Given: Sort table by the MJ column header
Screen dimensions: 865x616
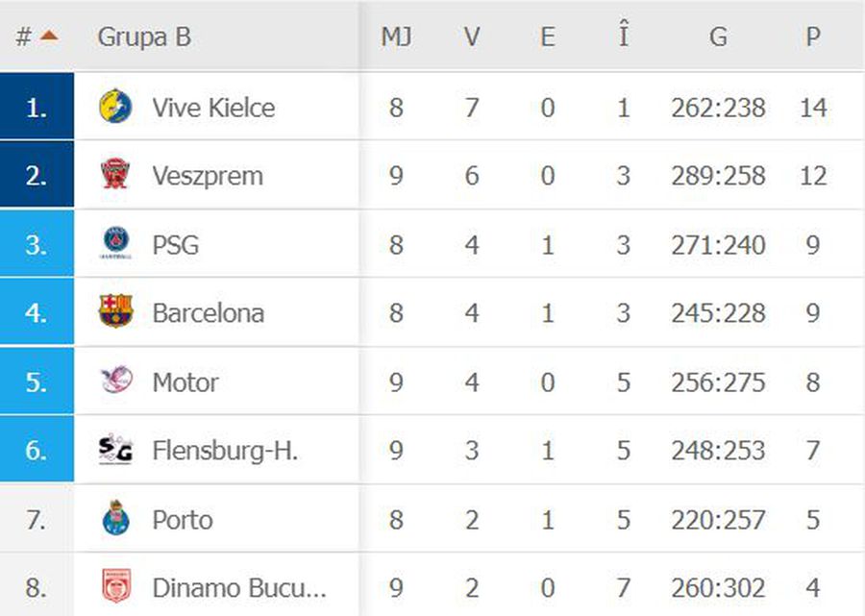Looking at the screenshot, I should click(x=396, y=37).
